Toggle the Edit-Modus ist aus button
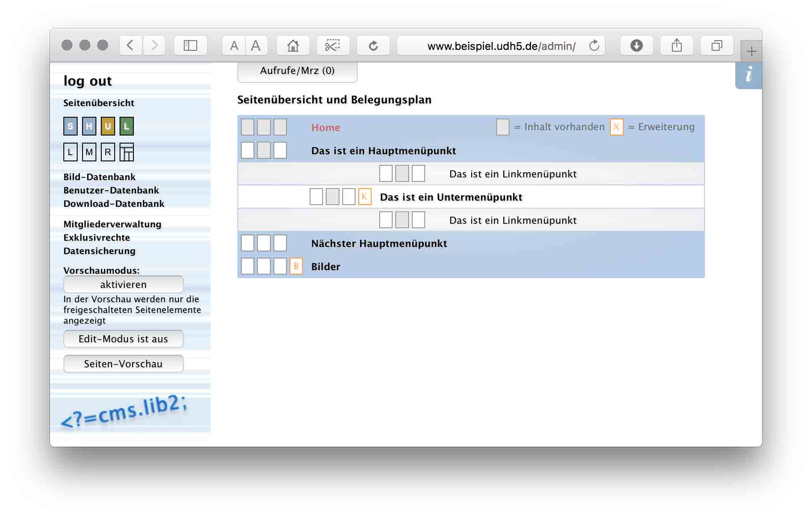The image size is (812, 518). [x=123, y=339]
